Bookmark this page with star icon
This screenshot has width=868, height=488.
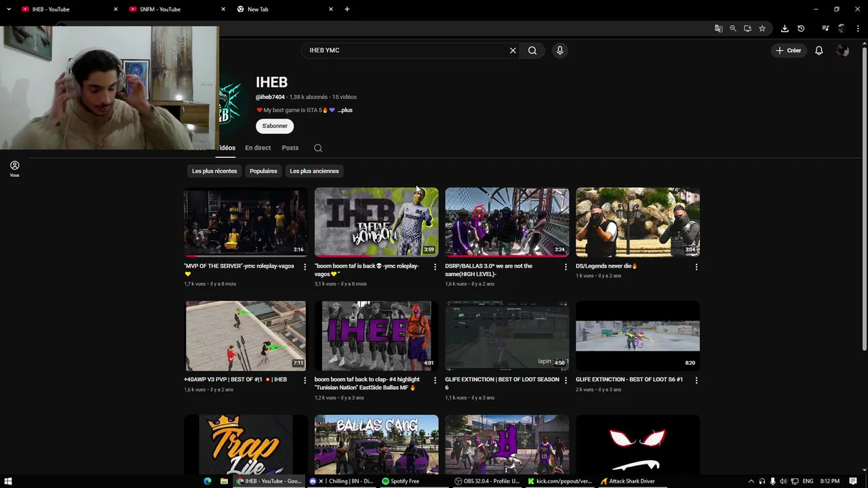pyautogui.click(x=762, y=28)
